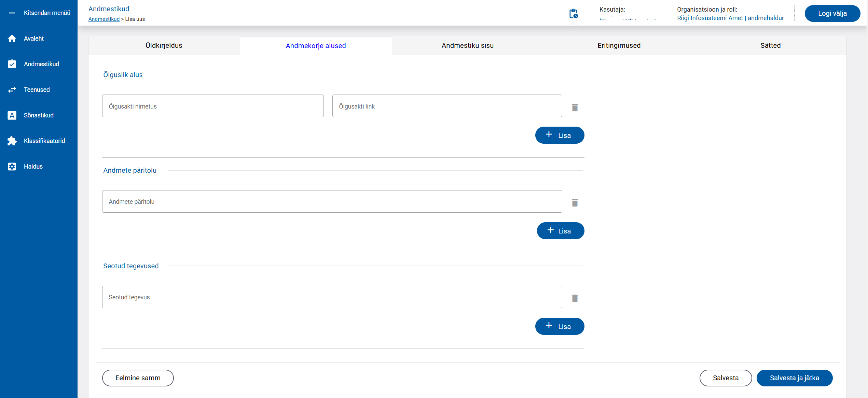The height and width of the screenshot is (398, 868).
Task: Click the Andmestikud breadcrumb link
Action: pos(104,19)
